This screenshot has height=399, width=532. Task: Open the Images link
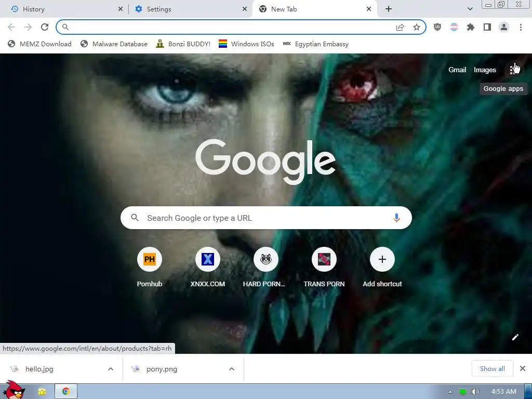pyautogui.click(x=485, y=70)
